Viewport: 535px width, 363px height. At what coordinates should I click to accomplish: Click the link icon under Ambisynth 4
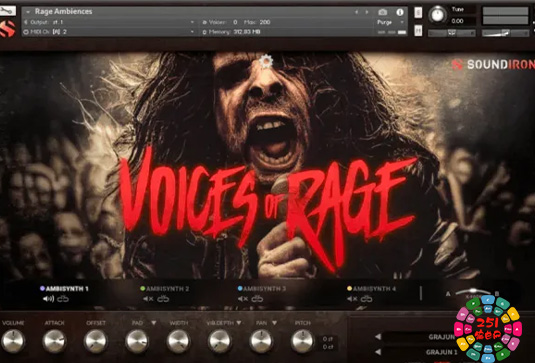[x=366, y=299]
